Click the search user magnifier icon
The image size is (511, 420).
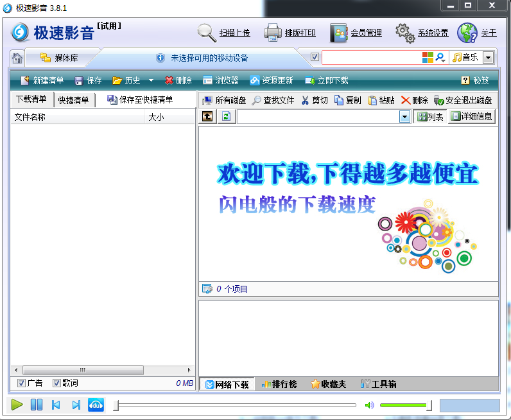point(440,58)
